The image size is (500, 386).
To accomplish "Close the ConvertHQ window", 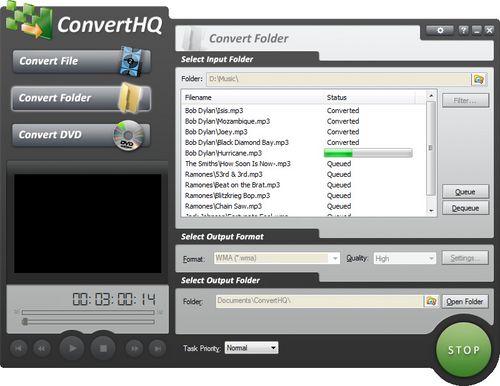I will (489, 30).
